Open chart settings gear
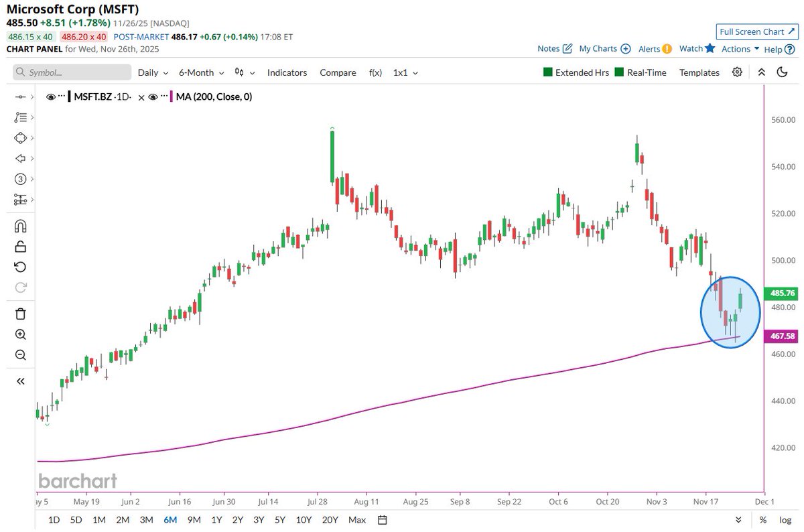Viewport: 804px width, 532px height. (x=737, y=72)
